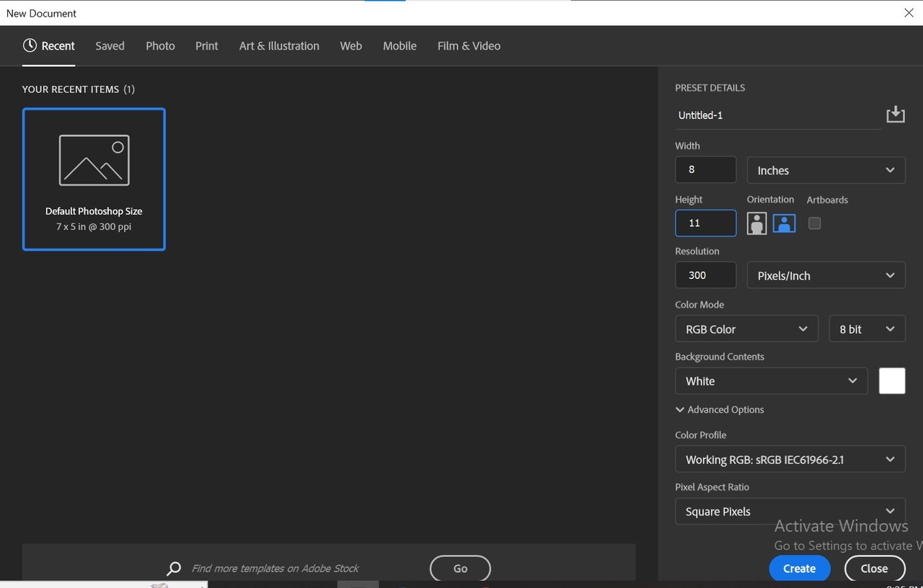
Task: Switch to the Print tab
Action: click(x=206, y=45)
